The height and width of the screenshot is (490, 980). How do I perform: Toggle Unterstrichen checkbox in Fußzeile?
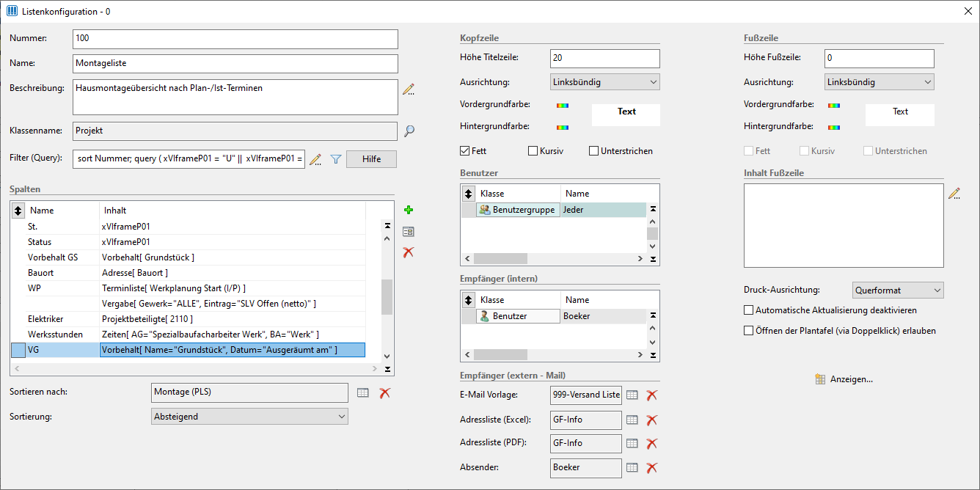pos(868,151)
